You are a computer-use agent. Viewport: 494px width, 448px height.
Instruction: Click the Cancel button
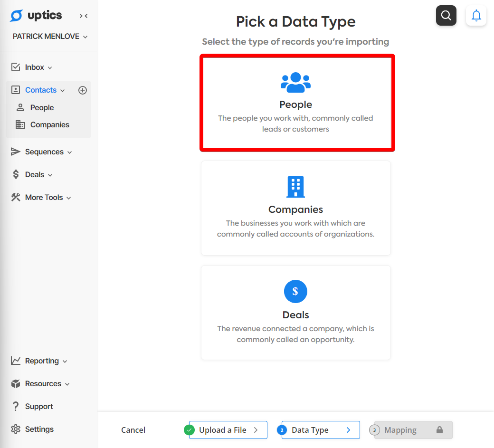point(133,430)
